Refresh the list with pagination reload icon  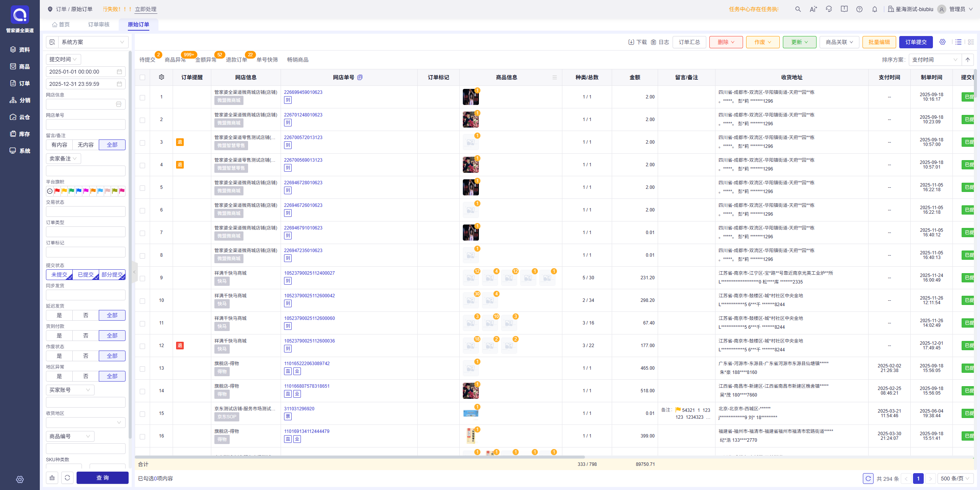pos(868,479)
